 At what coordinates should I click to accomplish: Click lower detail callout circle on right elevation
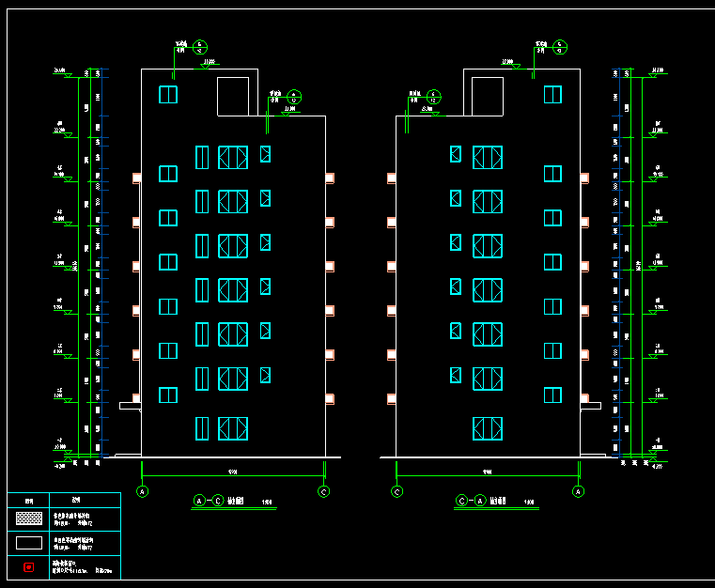[x=434, y=96]
